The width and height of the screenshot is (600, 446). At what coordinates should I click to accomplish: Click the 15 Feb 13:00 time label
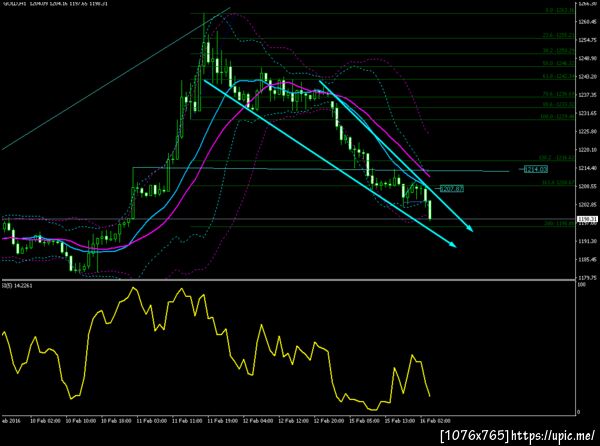click(400, 421)
